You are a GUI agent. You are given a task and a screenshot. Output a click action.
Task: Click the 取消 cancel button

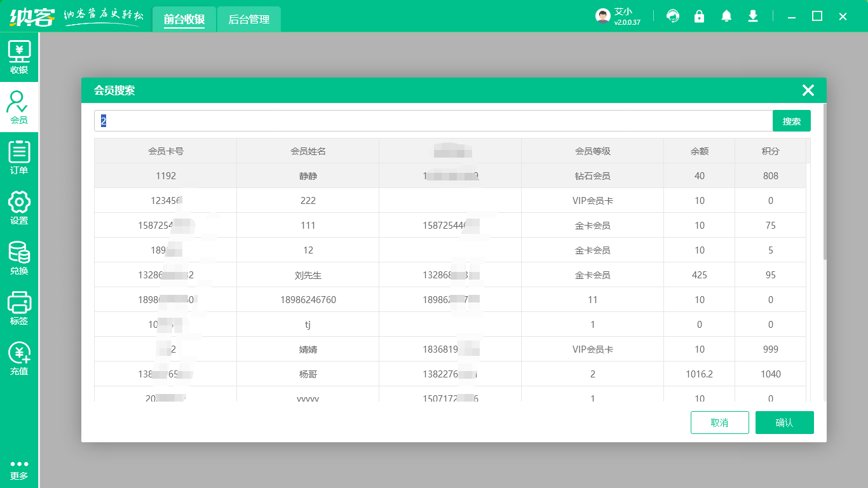click(x=719, y=423)
